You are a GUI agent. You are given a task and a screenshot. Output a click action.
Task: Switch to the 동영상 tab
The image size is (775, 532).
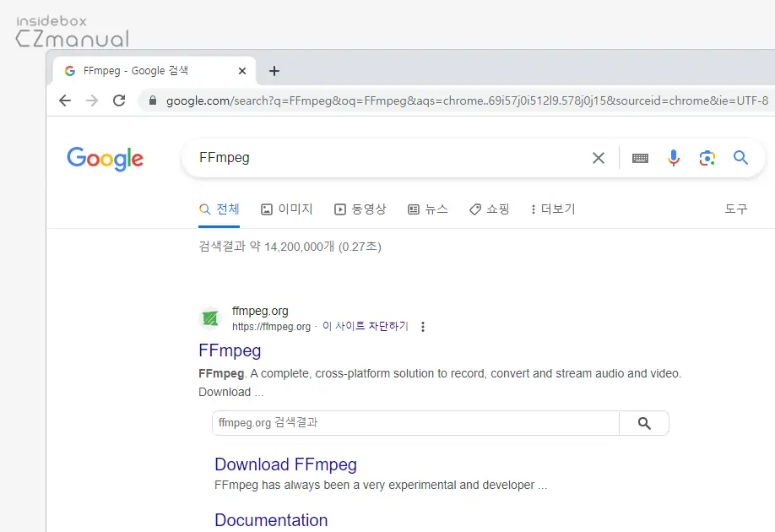click(x=360, y=209)
